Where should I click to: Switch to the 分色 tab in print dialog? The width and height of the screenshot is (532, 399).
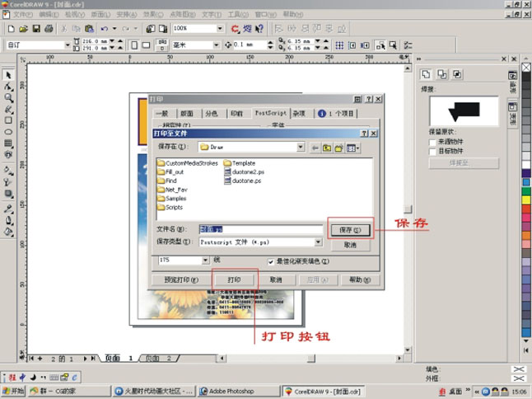click(x=212, y=113)
